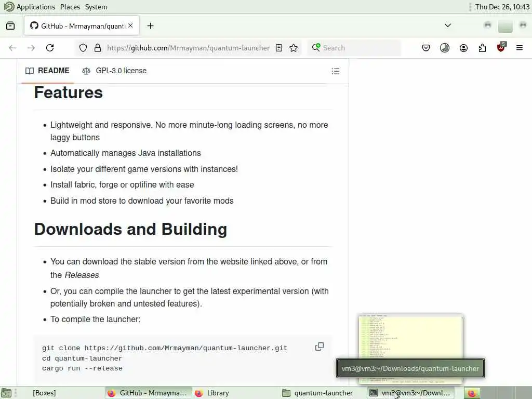Click 'Install fabric, forge or optifine' bullet
532x399 pixels.
tap(122, 185)
